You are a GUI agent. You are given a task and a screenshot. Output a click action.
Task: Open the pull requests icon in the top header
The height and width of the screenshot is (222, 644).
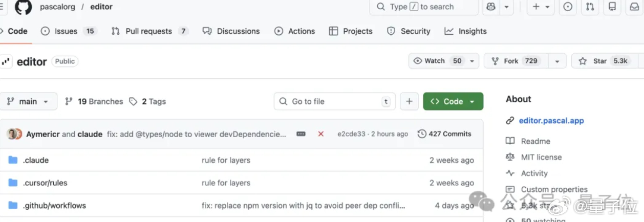pyautogui.click(x=590, y=7)
